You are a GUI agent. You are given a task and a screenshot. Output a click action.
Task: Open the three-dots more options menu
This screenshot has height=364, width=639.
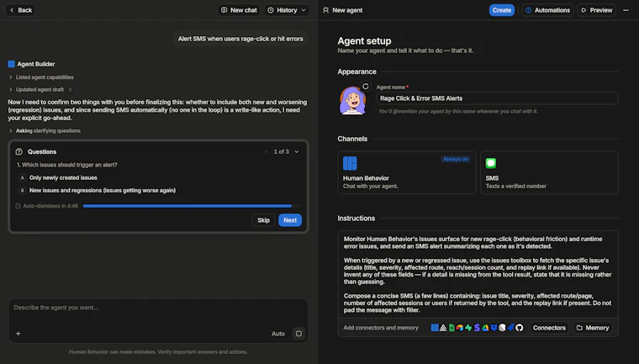click(x=626, y=10)
